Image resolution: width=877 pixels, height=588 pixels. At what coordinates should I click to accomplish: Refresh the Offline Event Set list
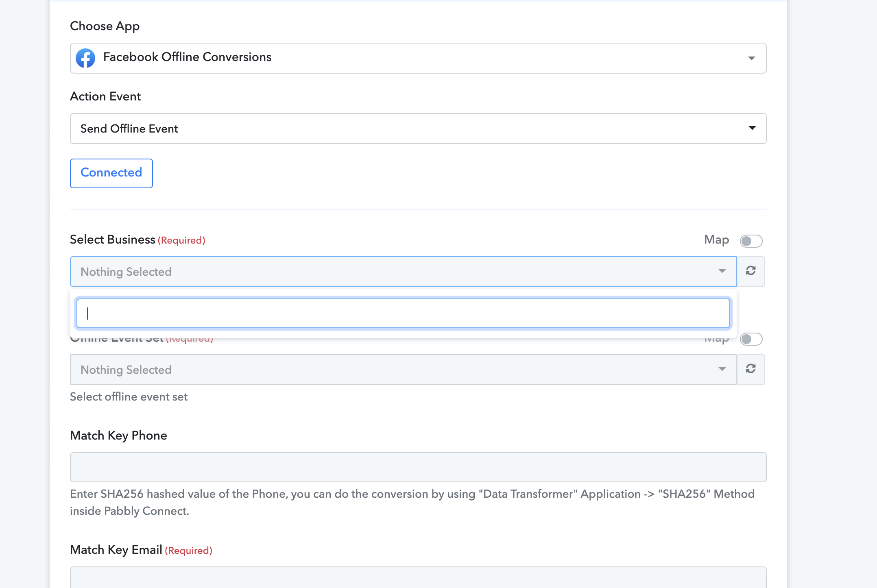click(751, 369)
